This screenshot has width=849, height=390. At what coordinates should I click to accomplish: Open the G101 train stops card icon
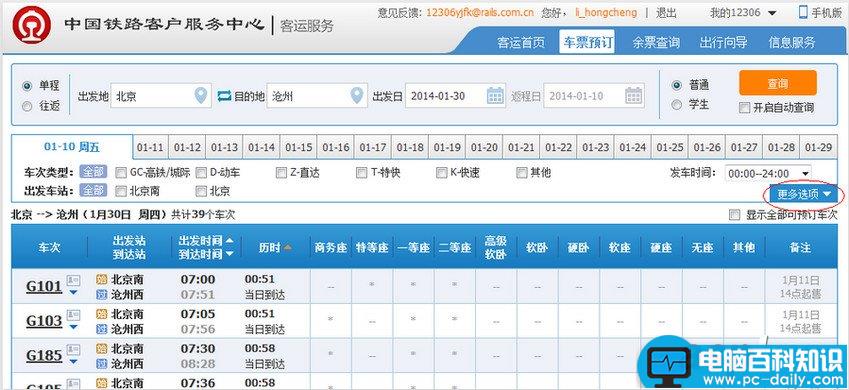tap(73, 280)
